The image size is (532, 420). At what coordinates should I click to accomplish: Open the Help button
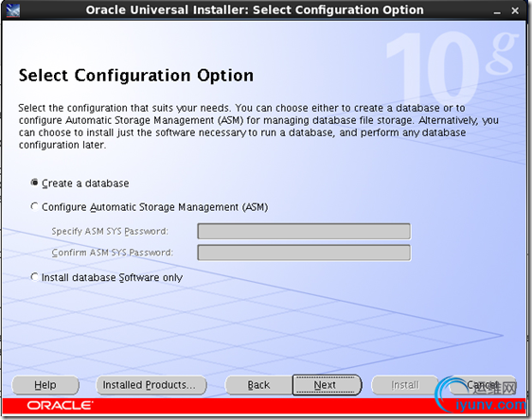point(45,385)
